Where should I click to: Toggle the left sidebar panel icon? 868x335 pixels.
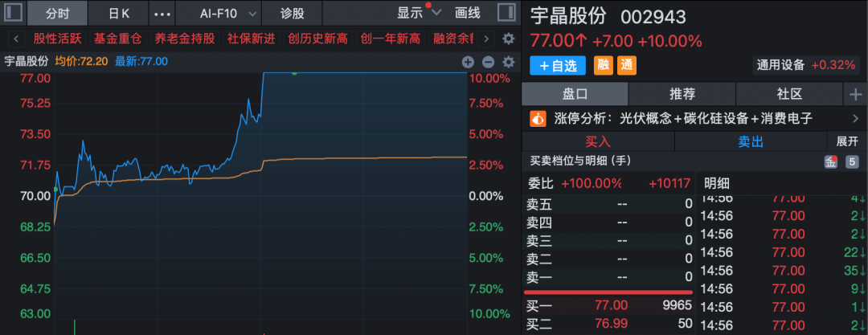(13, 13)
